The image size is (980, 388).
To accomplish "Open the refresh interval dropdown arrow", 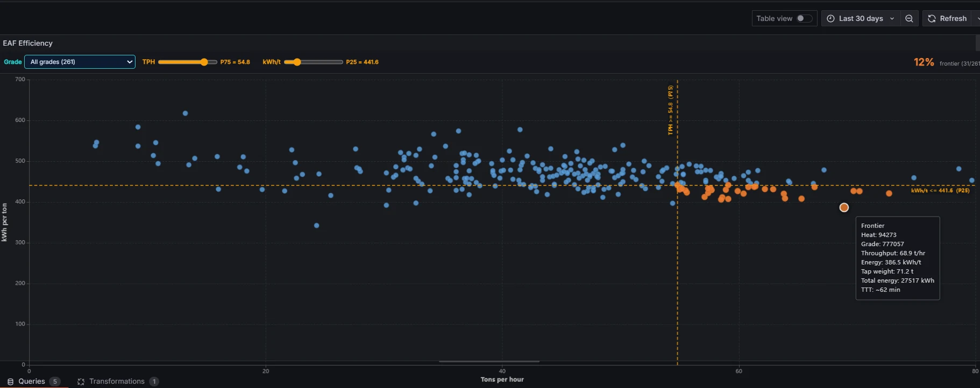I will click(x=977, y=18).
